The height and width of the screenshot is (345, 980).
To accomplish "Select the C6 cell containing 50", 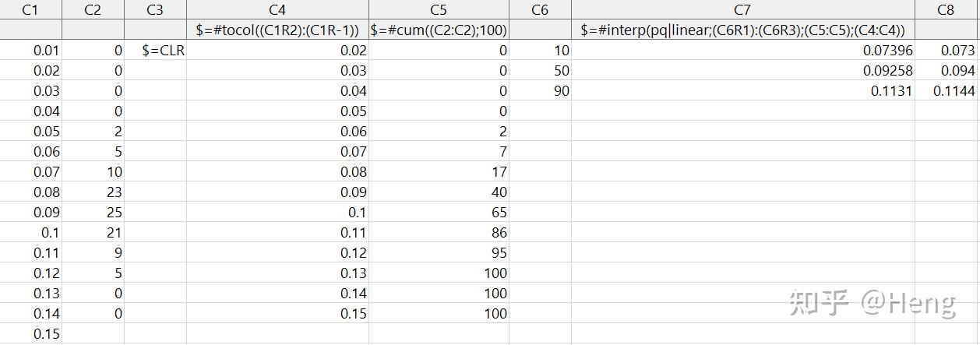I will click(x=540, y=71).
